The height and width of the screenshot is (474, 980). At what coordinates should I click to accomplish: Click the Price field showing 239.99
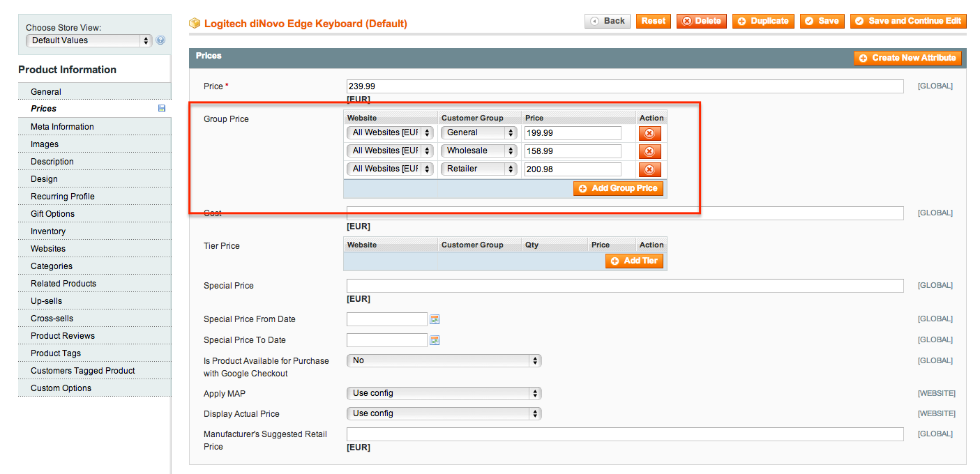pyautogui.click(x=625, y=86)
